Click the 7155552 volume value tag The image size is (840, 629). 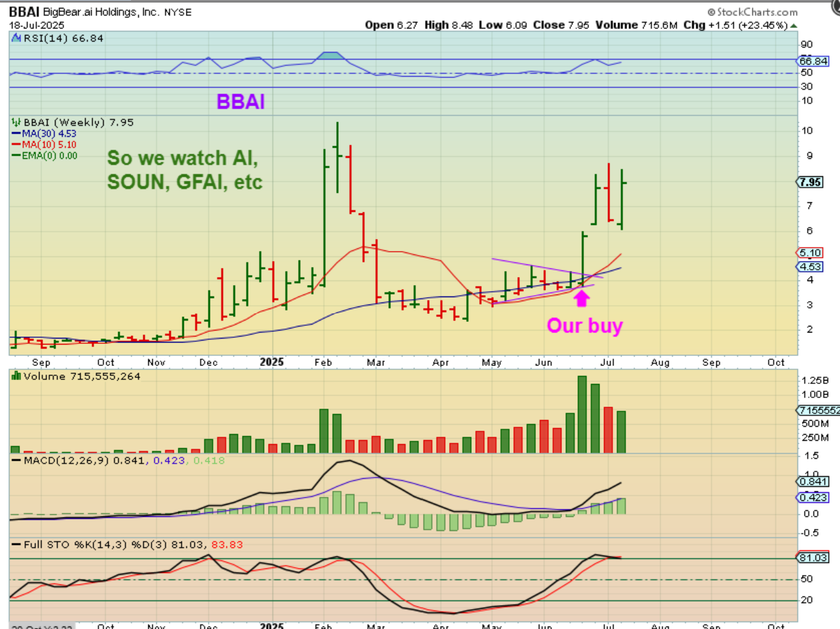pyautogui.click(x=819, y=411)
